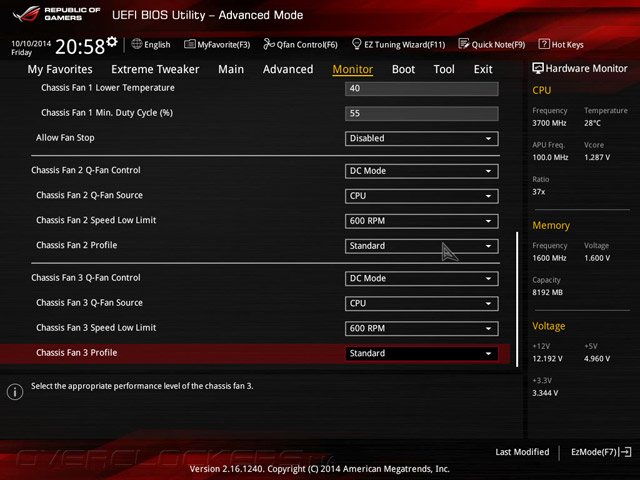
Task: Click the Hardware Monitor title
Action: coord(587,69)
